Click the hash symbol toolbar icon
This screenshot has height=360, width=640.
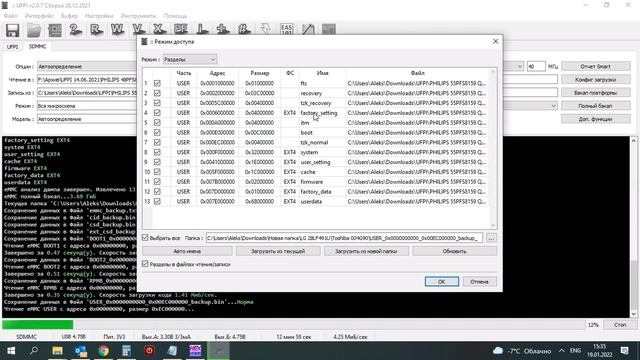click(x=244, y=29)
